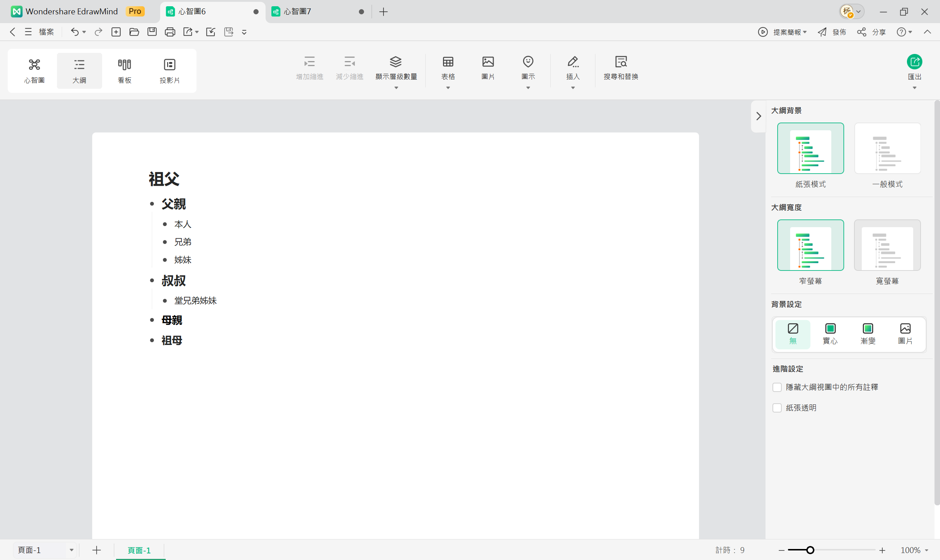
Task: Switch to the 心智圖 mind map view
Action: point(35,70)
